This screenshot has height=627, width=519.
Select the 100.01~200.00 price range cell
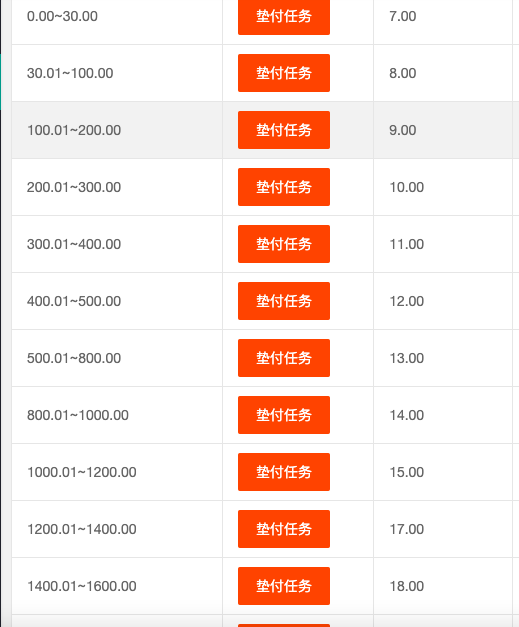coord(117,130)
